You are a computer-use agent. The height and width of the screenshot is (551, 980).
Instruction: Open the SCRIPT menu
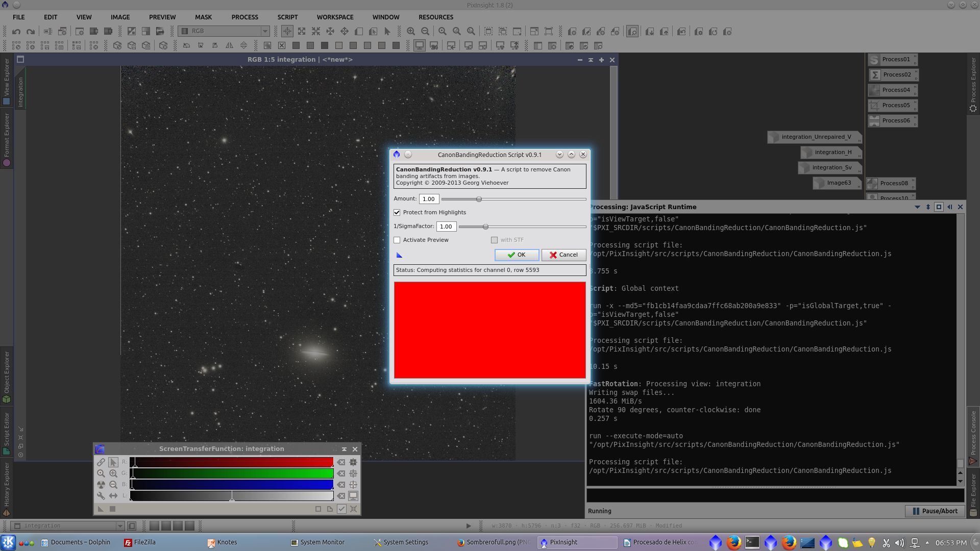(x=288, y=17)
